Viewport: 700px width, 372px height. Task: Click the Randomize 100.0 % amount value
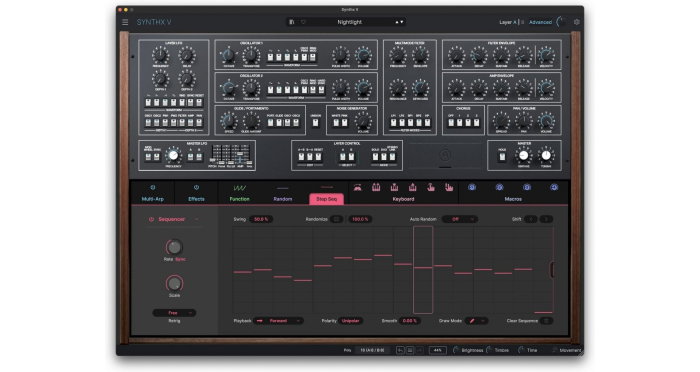point(360,219)
